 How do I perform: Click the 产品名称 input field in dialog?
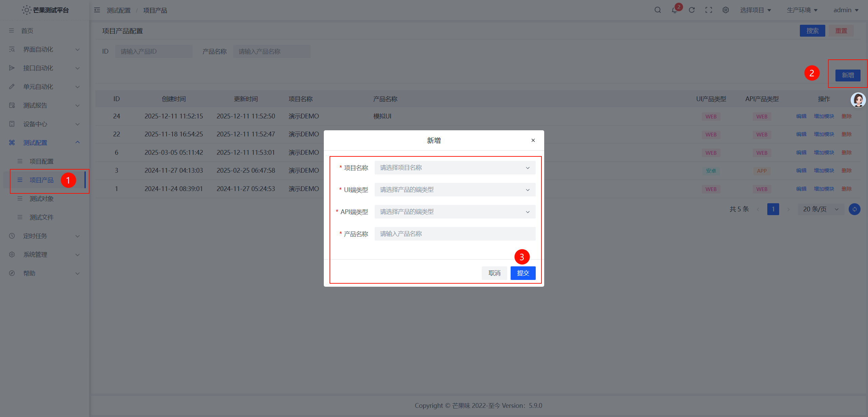tap(455, 234)
